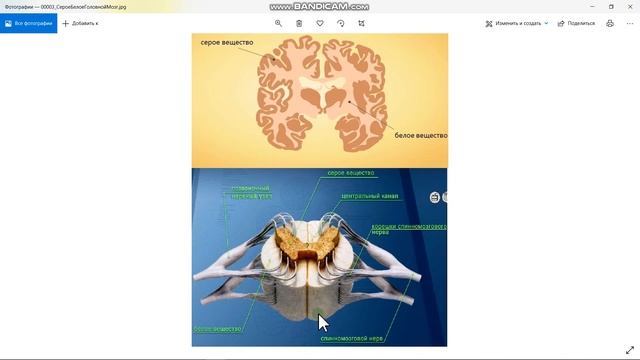This screenshot has width=640, height=360.
Task: Open the more options ellipsis menu
Action: point(630,23)
